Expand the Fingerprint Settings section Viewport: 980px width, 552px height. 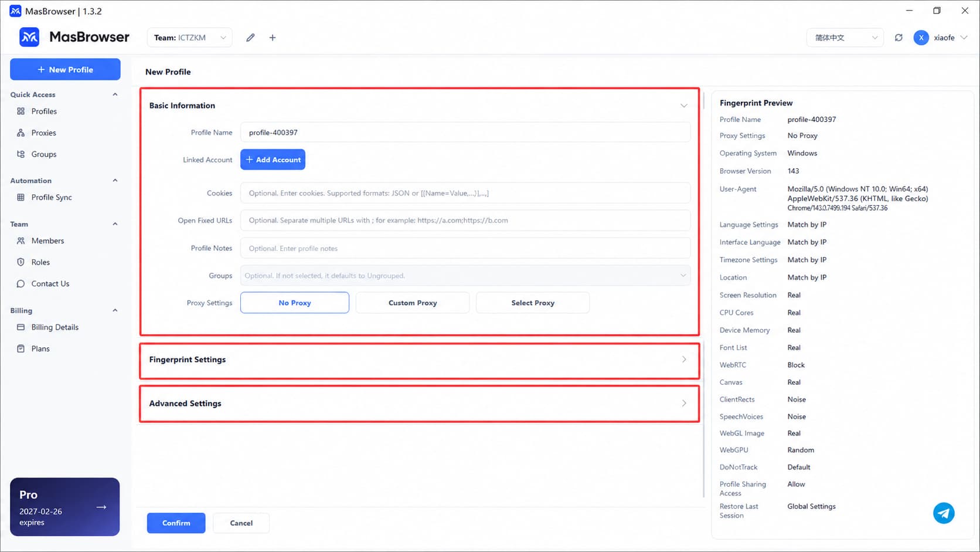tap(683, 360)
